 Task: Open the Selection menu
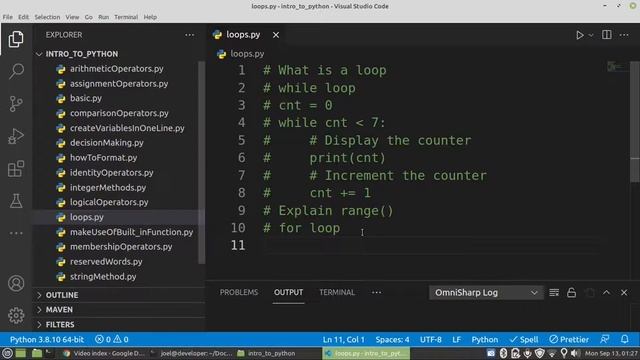point(47,17)
